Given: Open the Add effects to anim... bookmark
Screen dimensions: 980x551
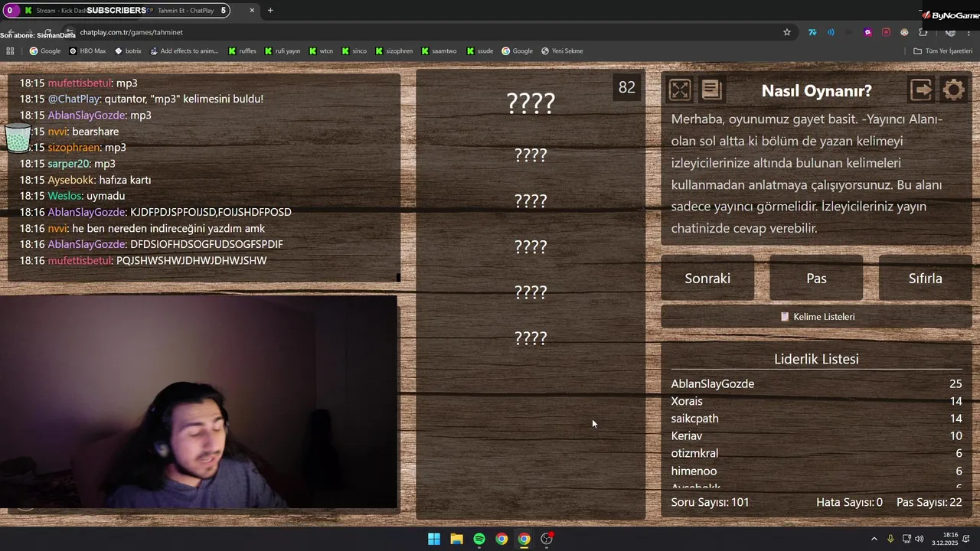Looking at the screenshot, I should 184,51.
